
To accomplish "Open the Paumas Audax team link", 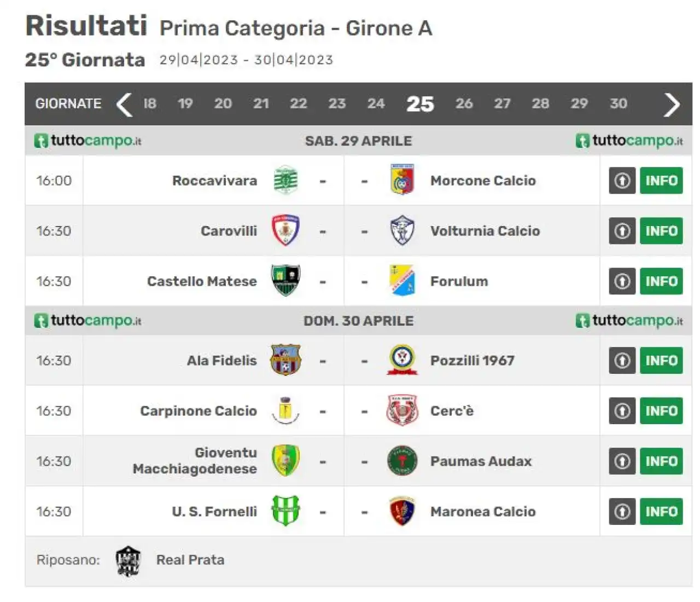I will (481, 461).
